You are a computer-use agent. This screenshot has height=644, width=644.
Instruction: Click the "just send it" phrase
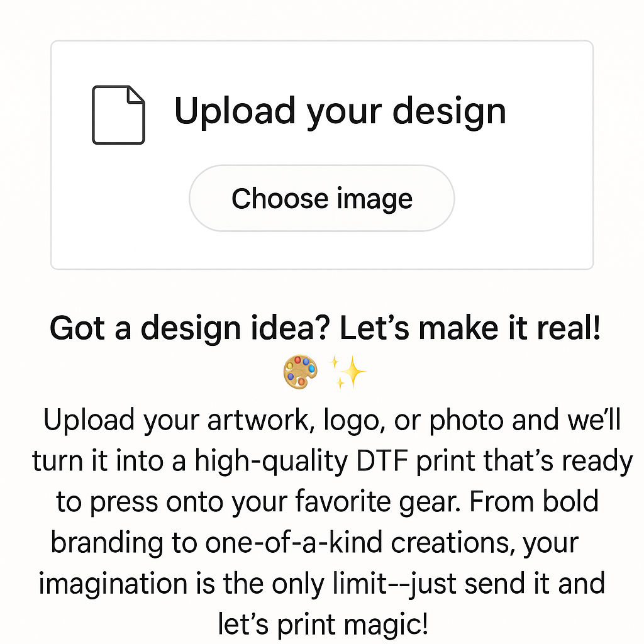480,584
